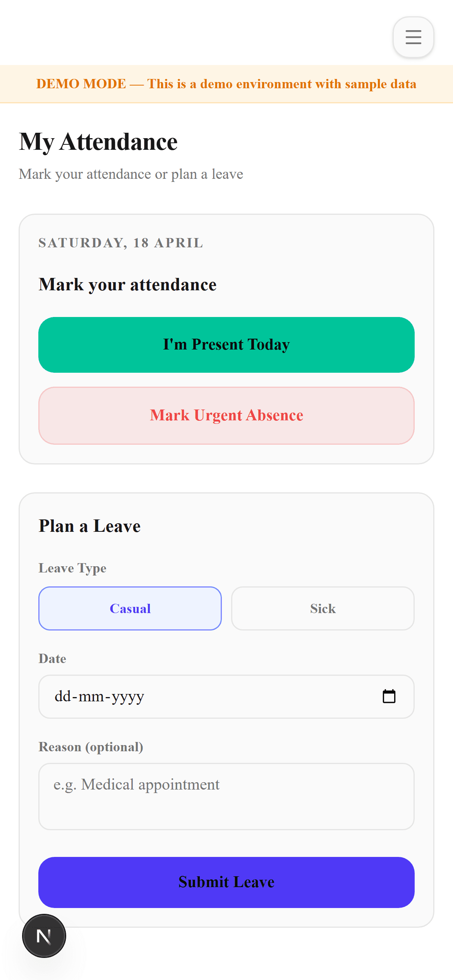Open the date picker calendar icon
This screenshot has height=980, width=453.
pyautogui.click(x=389, y=696)
